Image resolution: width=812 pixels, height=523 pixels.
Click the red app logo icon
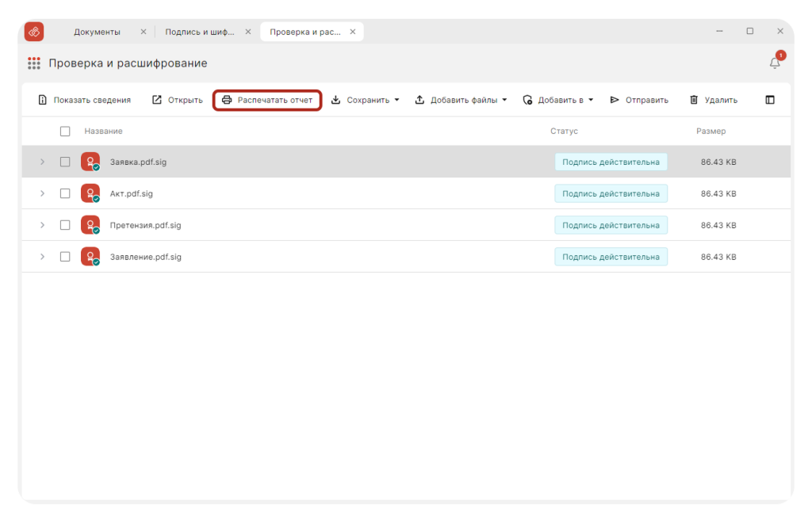pos(34,32)
